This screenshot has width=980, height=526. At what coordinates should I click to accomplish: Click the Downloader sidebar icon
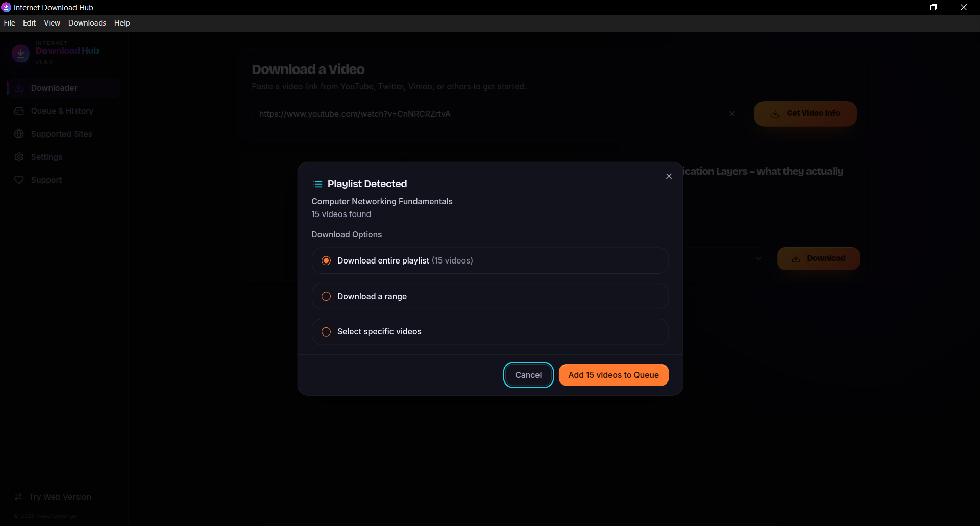19,88
